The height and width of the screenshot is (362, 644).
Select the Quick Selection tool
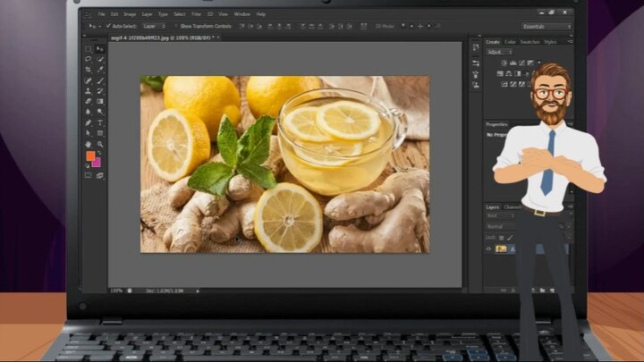[x=100, y=60]
